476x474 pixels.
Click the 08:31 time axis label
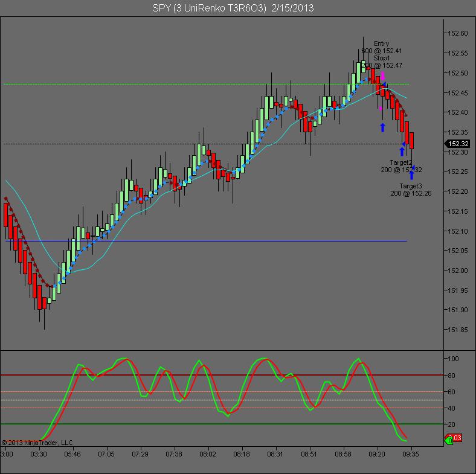[275, 454]
